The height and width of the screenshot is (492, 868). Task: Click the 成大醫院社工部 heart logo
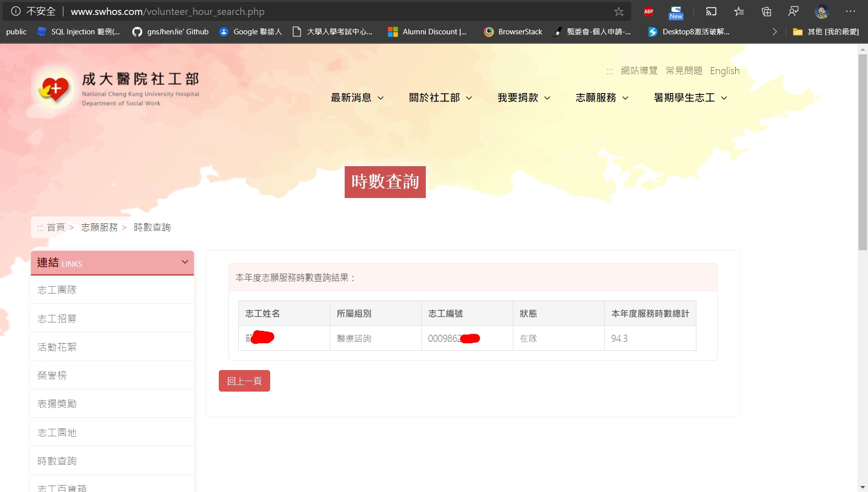[55, 90]
